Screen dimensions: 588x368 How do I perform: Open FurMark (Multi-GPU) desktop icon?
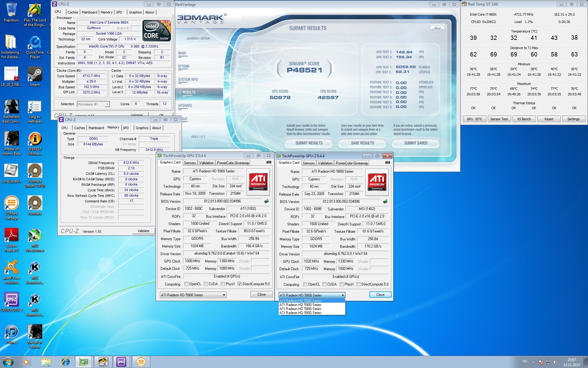click(35, 175)
